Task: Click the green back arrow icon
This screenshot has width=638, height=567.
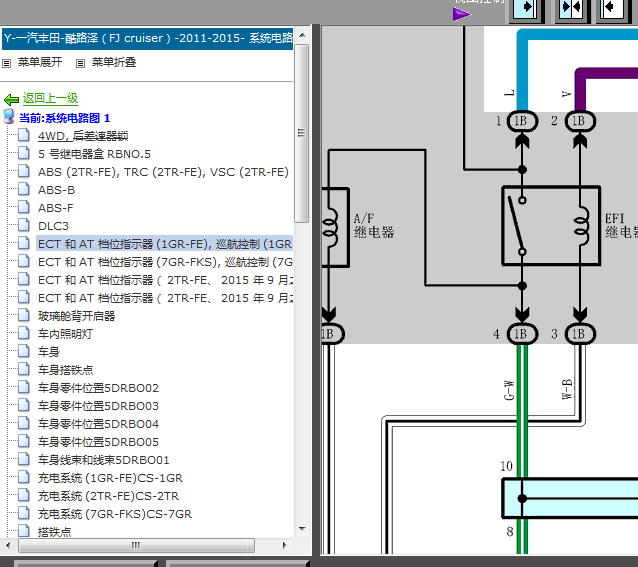Action: pos(11,99)
